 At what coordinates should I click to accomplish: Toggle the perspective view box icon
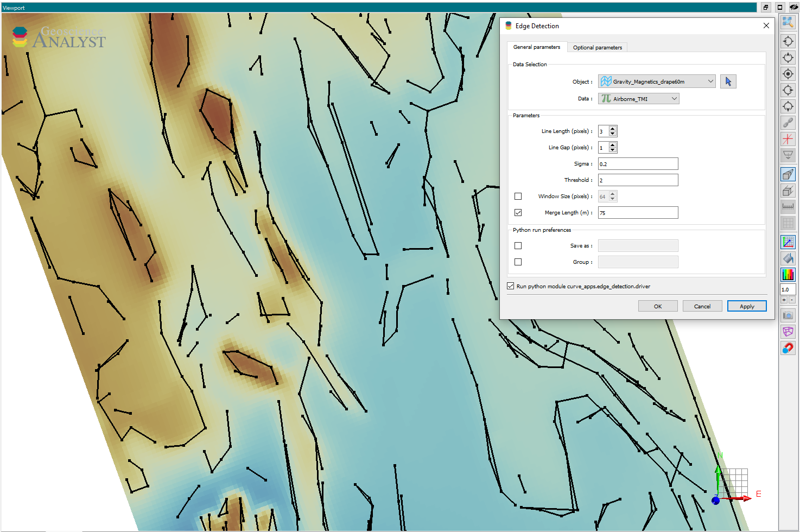788,174
